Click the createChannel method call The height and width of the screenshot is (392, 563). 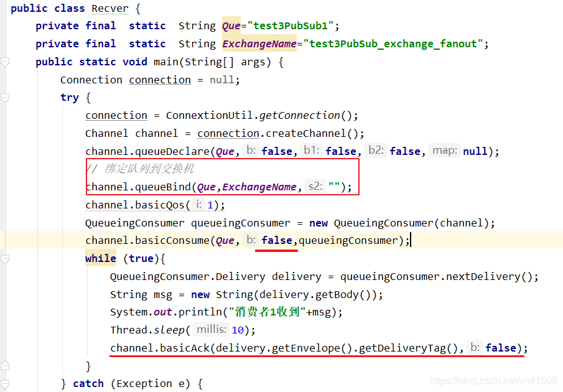tap(306, 134)
